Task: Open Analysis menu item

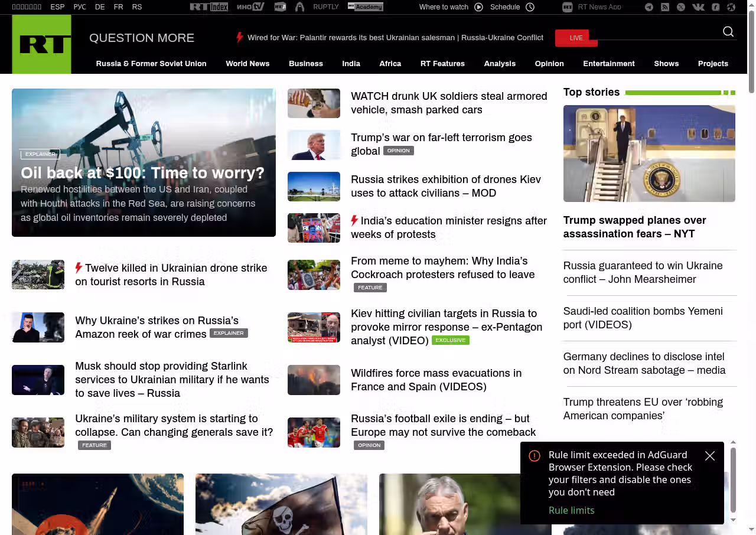Action: coord(500,64)
